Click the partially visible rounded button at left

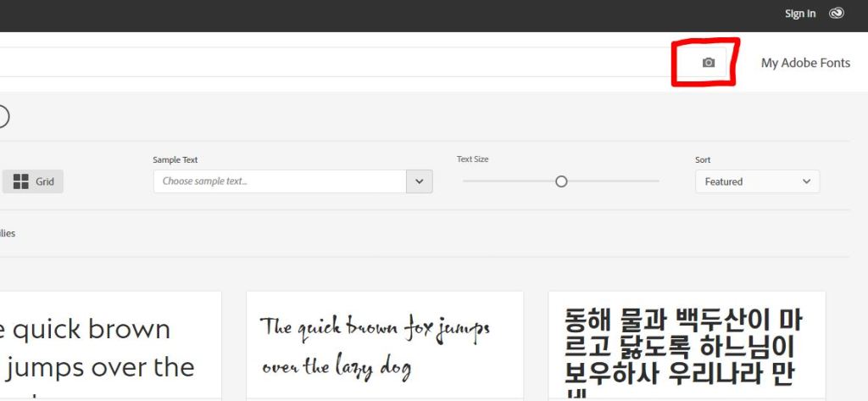click(x=3, y=116)
